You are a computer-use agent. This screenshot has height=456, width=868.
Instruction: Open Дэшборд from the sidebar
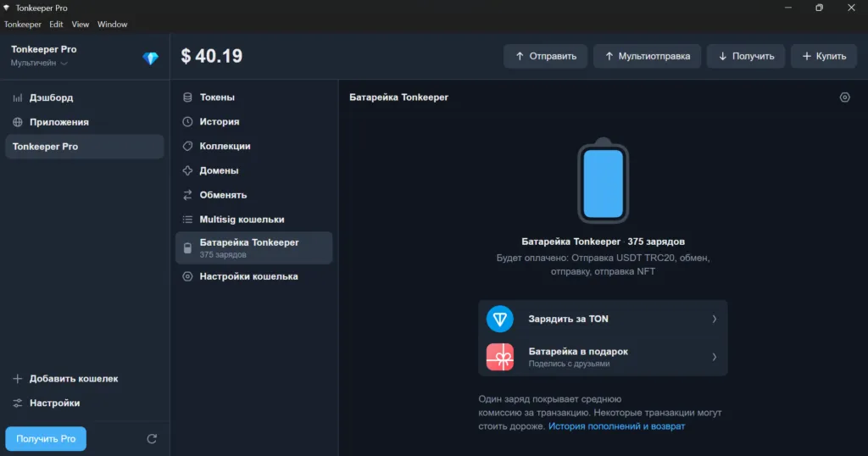pos(51,97)
